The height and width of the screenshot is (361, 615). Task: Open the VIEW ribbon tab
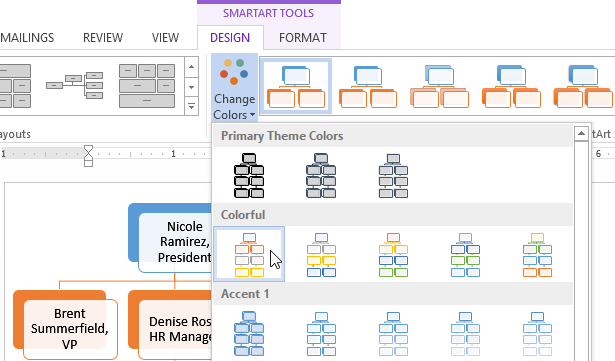pos(165,38)
